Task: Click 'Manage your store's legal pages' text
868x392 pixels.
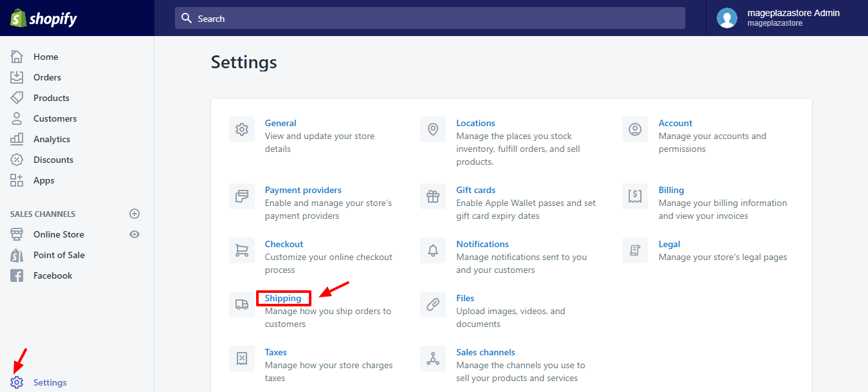Action: [723, 257]
